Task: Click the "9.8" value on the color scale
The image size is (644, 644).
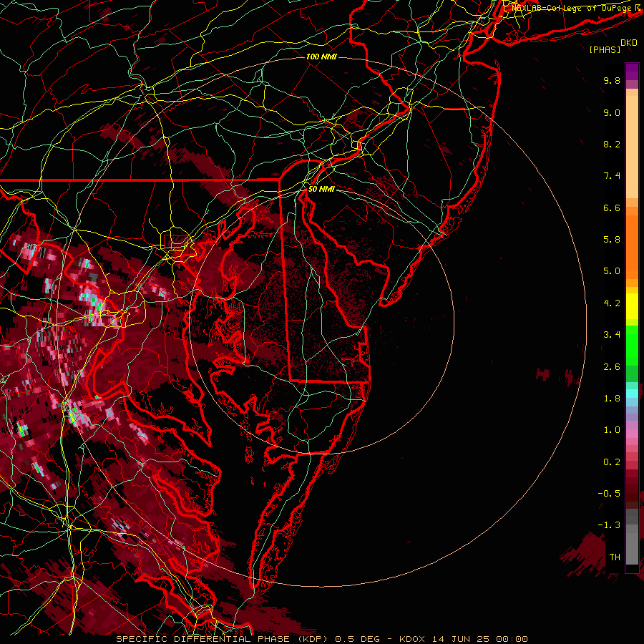Action: pyautogui.click(x=612, y=80)
